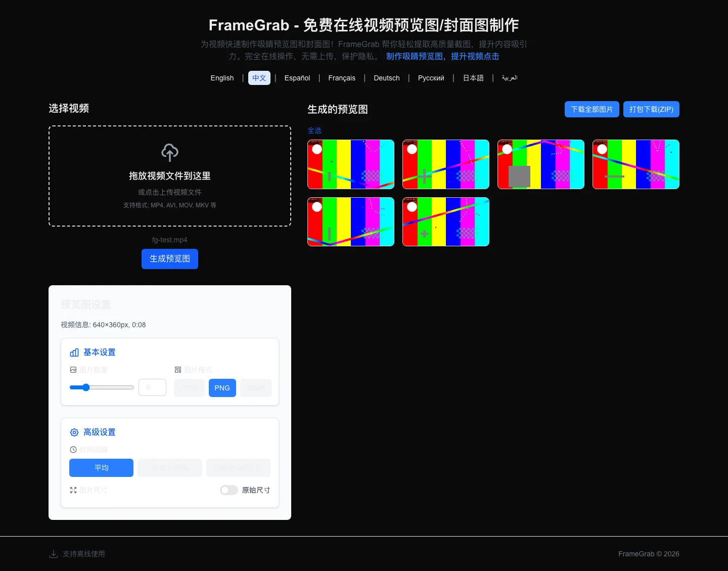Switch language to Français

point(342,78)
